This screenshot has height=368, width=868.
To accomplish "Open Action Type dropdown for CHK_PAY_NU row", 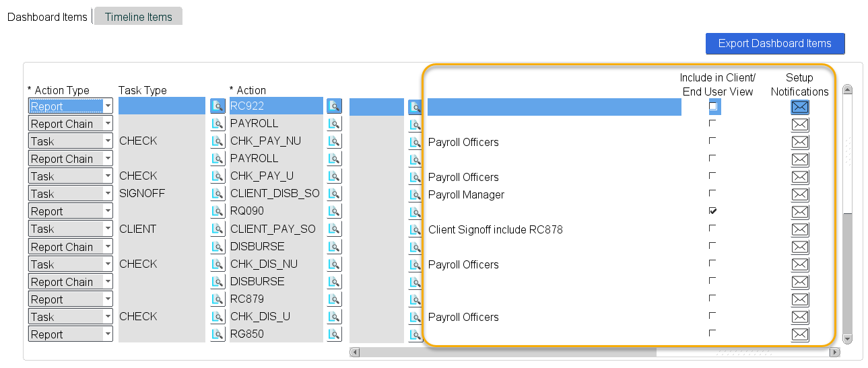I will pyautogui.click(x=107, y=141).
